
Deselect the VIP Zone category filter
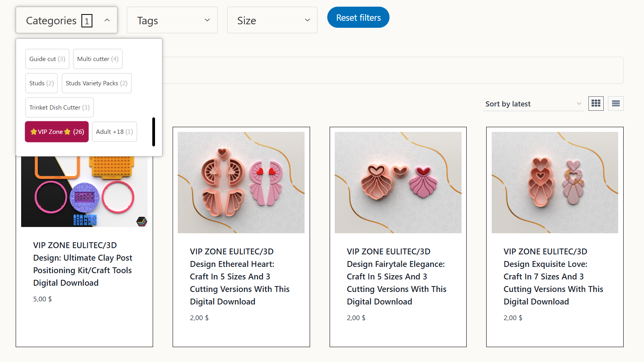click(x=57, y=132)
